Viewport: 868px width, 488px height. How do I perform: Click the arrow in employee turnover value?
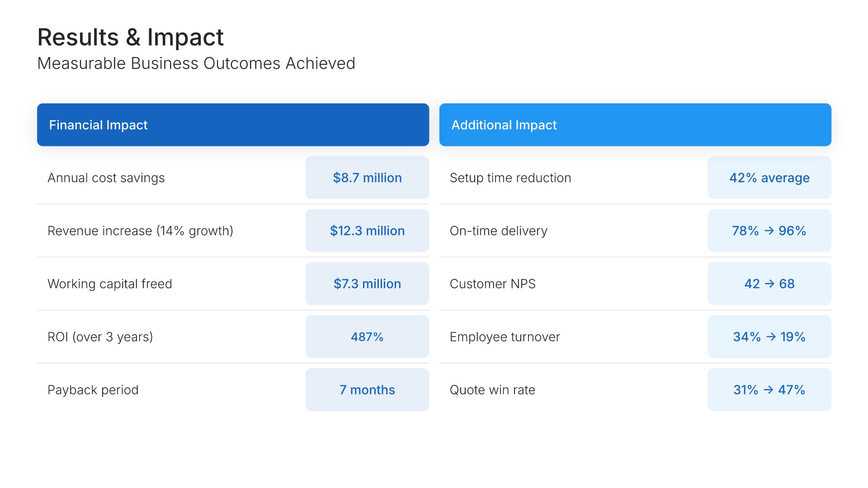[771, 337]
